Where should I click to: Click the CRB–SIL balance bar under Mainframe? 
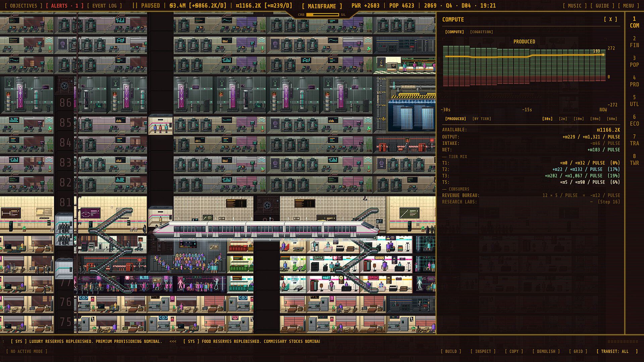322,15
